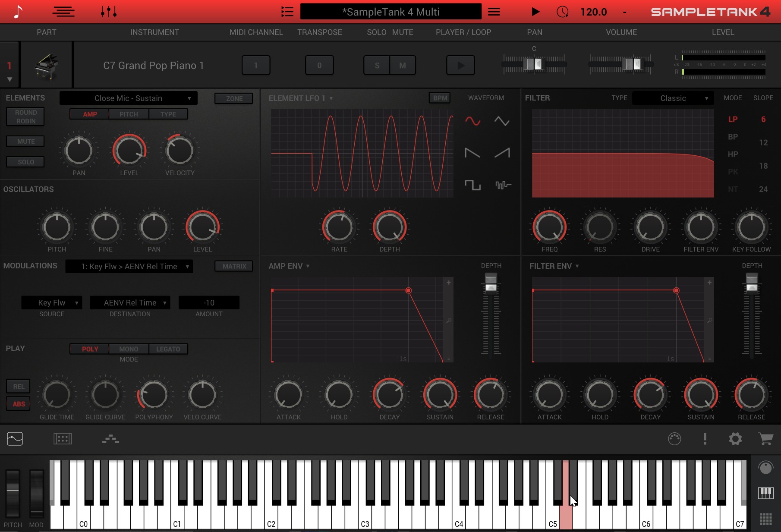The width and height of the screenshot is (781, 532).
Task: Switch to the TYPE element tab
Action: tap(168, 114)
